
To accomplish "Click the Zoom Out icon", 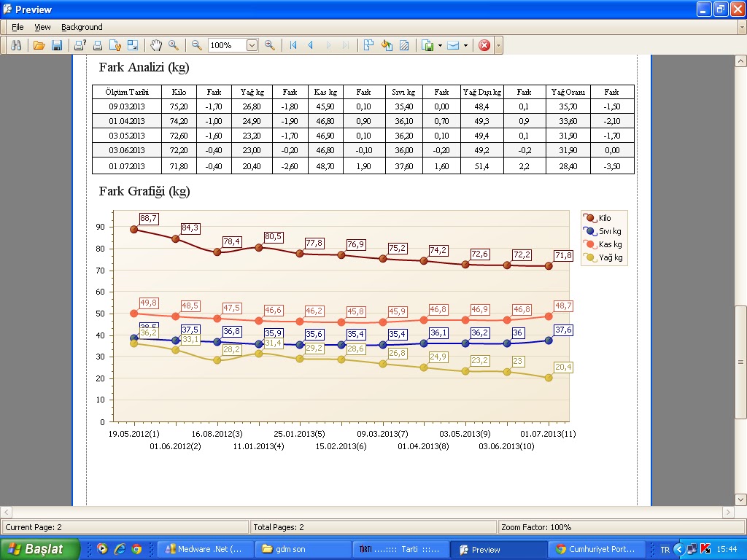I will (x=196, y=45).
